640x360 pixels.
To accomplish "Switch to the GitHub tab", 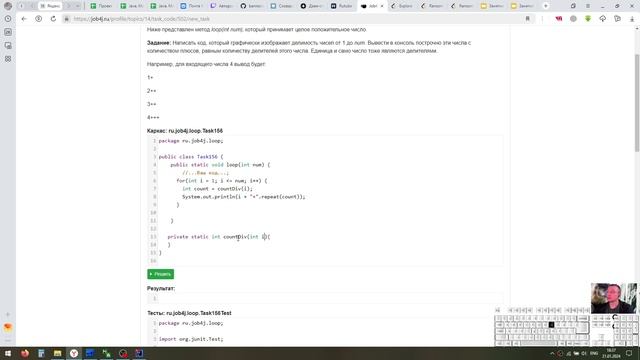I will pos(252,6).
